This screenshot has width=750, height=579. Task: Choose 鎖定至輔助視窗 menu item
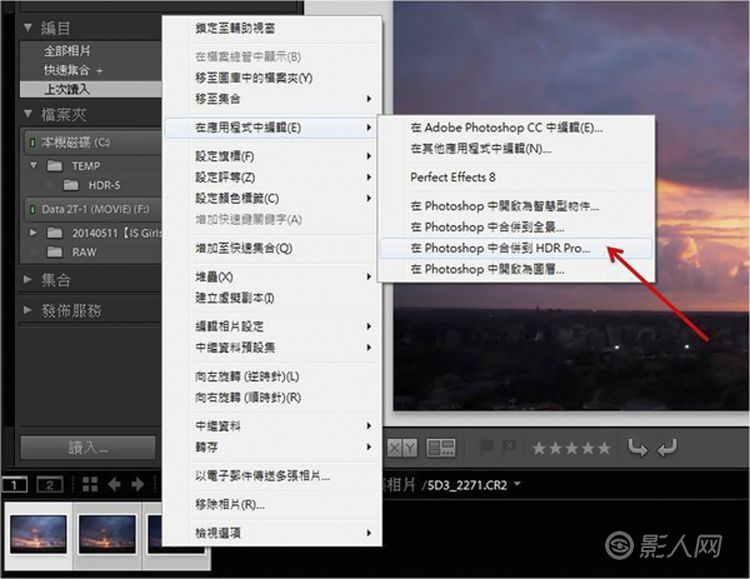click(x=272, y=28)
